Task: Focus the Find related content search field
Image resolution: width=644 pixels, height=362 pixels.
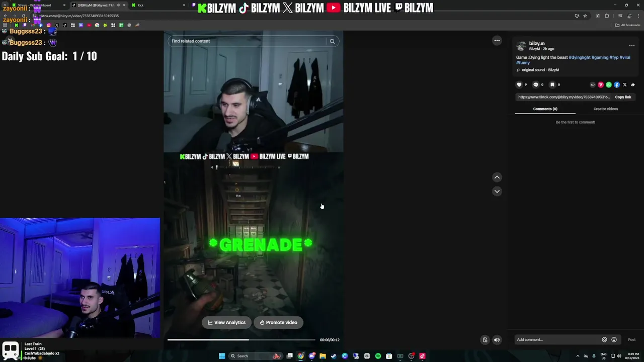Action: 248,41
